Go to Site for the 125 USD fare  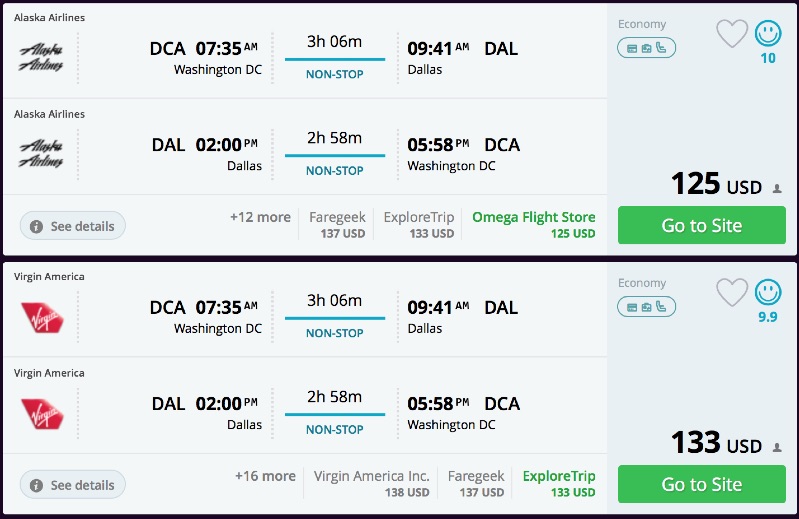click(701, 225)
